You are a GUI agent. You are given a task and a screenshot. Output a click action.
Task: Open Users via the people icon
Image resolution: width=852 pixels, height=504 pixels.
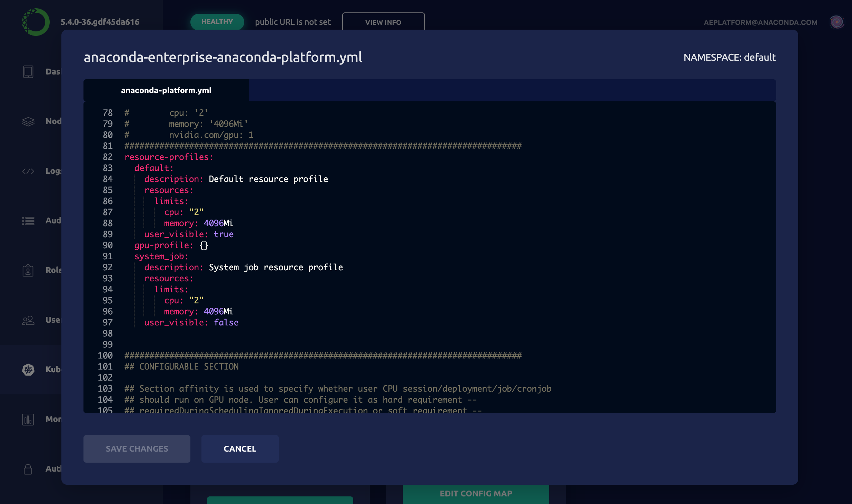coord(28,320)
